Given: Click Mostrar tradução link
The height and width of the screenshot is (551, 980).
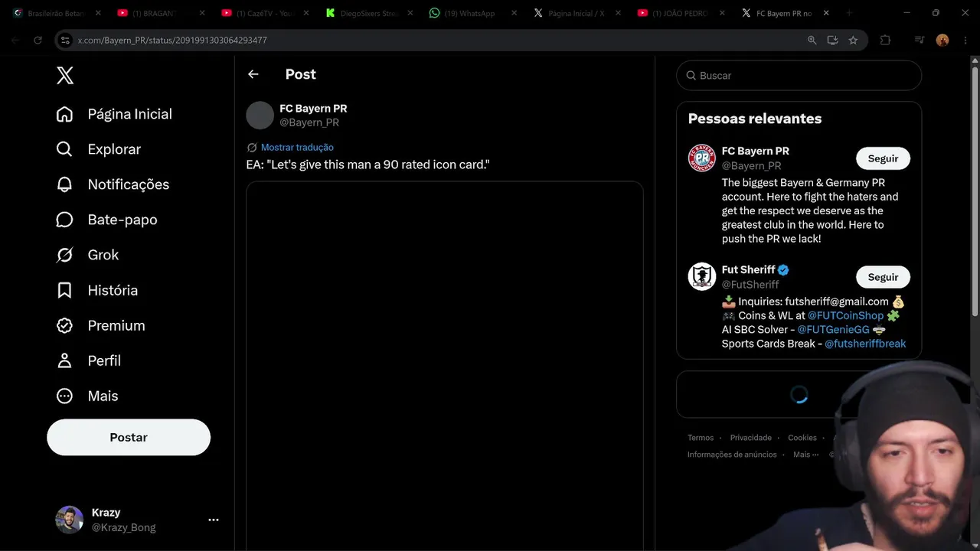Looking at the screenshot, I should point(297,148).
